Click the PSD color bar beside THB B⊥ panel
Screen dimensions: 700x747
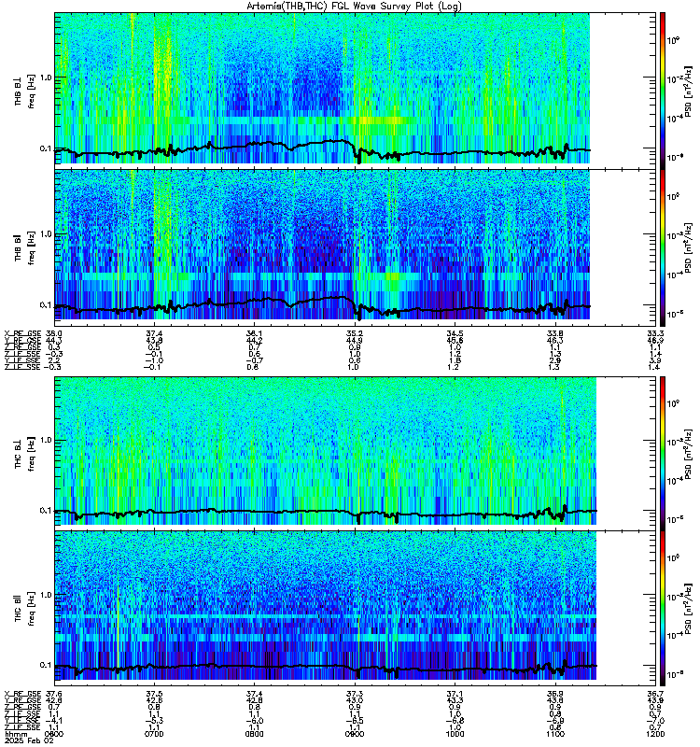click(663, 91)
